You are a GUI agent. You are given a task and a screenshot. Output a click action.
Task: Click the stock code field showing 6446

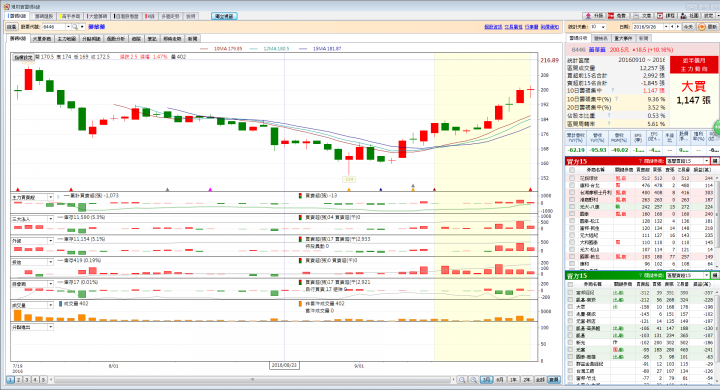pyautogui.click(x=54, y=27)
